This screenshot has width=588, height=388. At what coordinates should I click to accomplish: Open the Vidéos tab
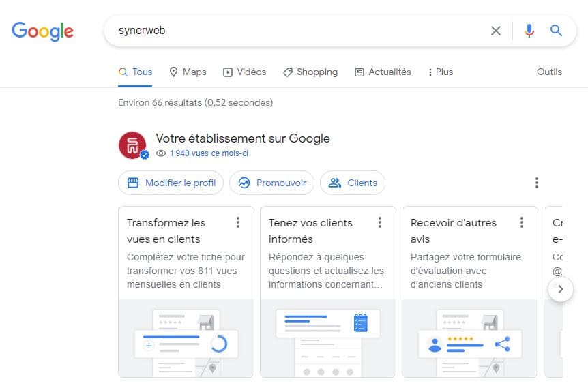[x=244, y=72]
